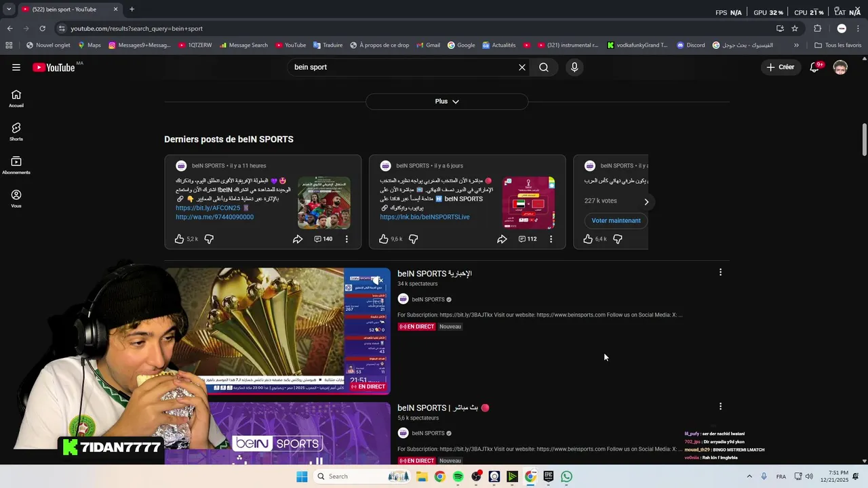Open the Maps bookmark
Image resolution: width=868 pixels, height=488 pixels.
89,45
